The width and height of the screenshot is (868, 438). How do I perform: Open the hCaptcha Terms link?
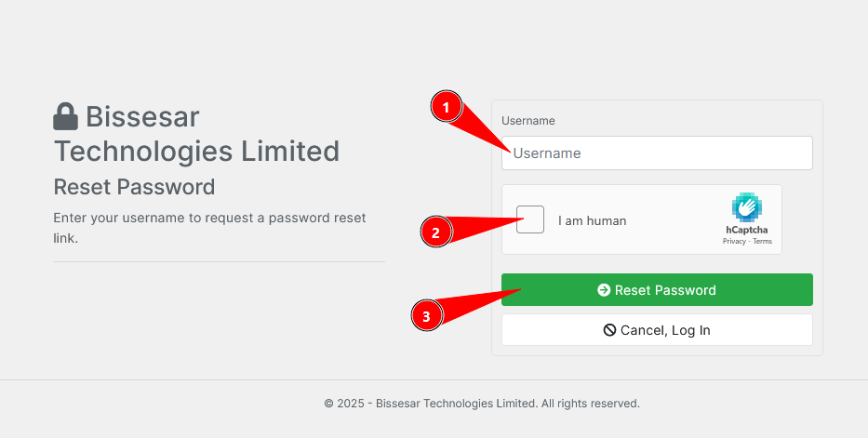click(762, 241)
